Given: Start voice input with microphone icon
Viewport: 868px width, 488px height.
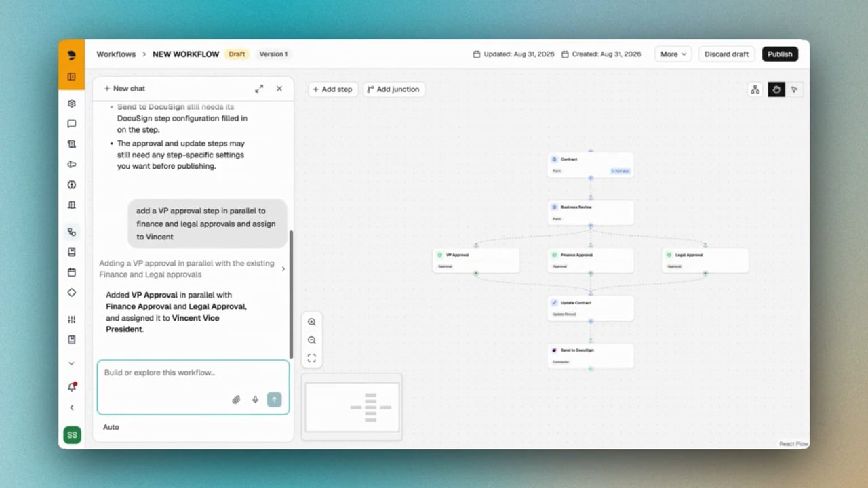Looking at the screenshot, I should [x=255, y=400].
